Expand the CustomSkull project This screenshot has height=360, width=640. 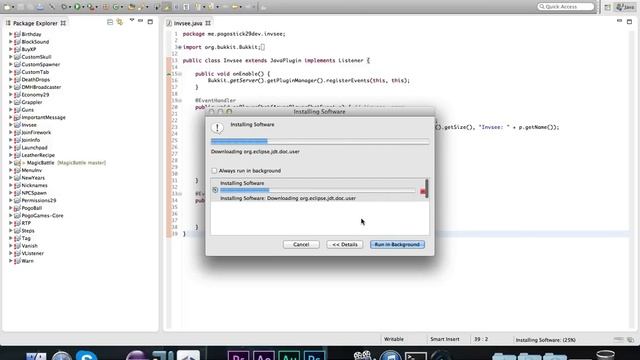pos(11,57)
